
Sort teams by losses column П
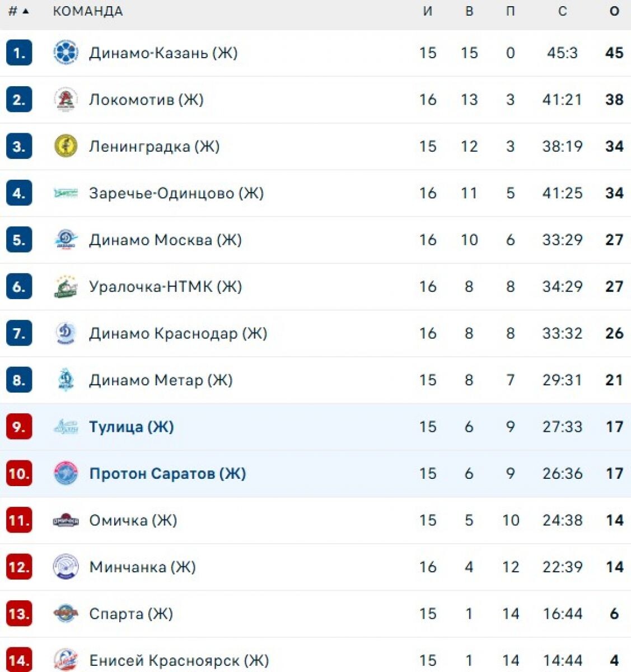click(x=510, y=10)
